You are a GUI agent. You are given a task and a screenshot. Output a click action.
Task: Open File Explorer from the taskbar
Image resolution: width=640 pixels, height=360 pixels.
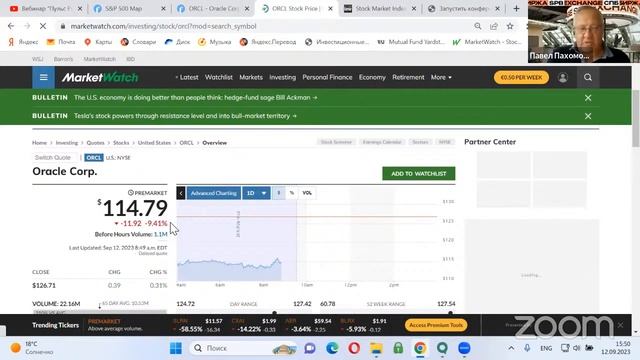pos(376,348)
